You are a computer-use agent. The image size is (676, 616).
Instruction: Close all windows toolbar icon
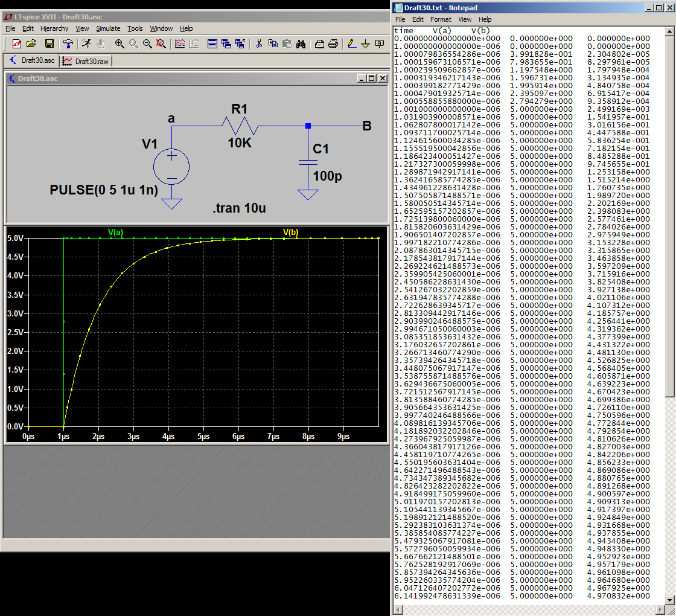click(x=240, y=44)
